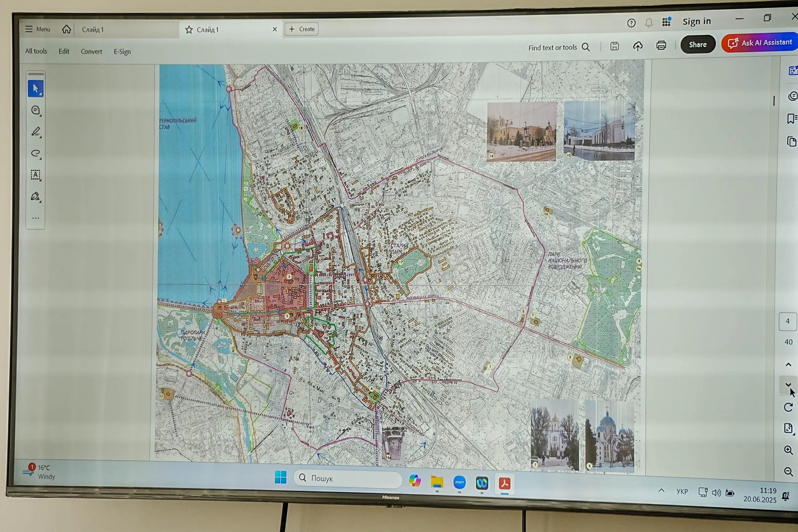This screenshot has width=798, height=532.
Task: Rotate the page view clockwise icon
Action: (x=788, y=407)
